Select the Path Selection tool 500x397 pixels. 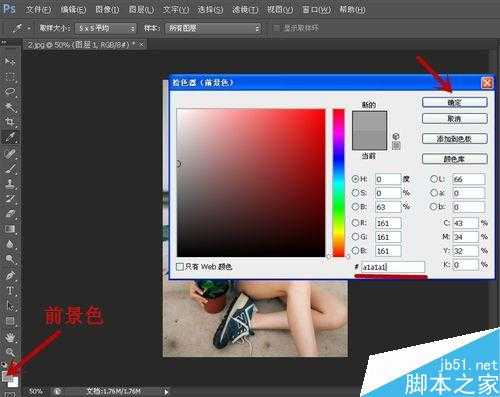click(10, 306)
